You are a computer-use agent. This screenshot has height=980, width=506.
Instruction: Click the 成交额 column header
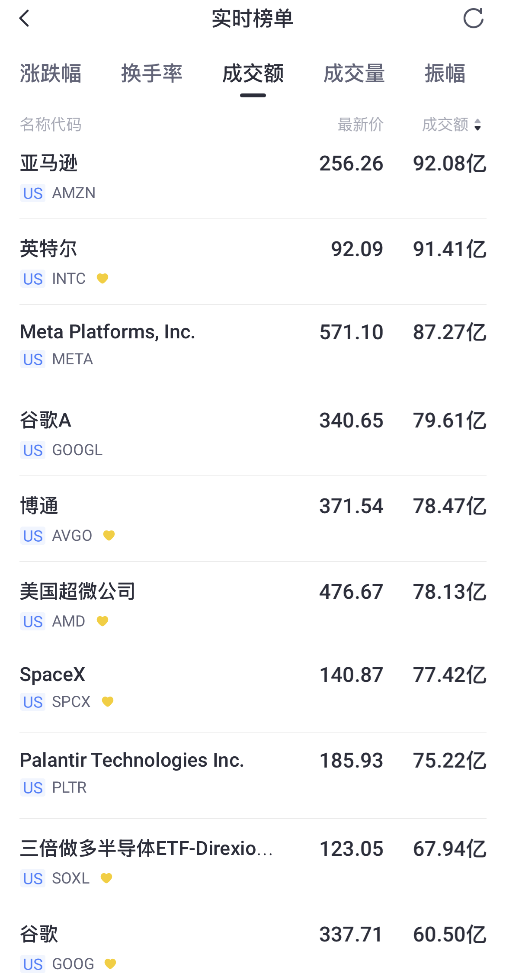point(445,125)
